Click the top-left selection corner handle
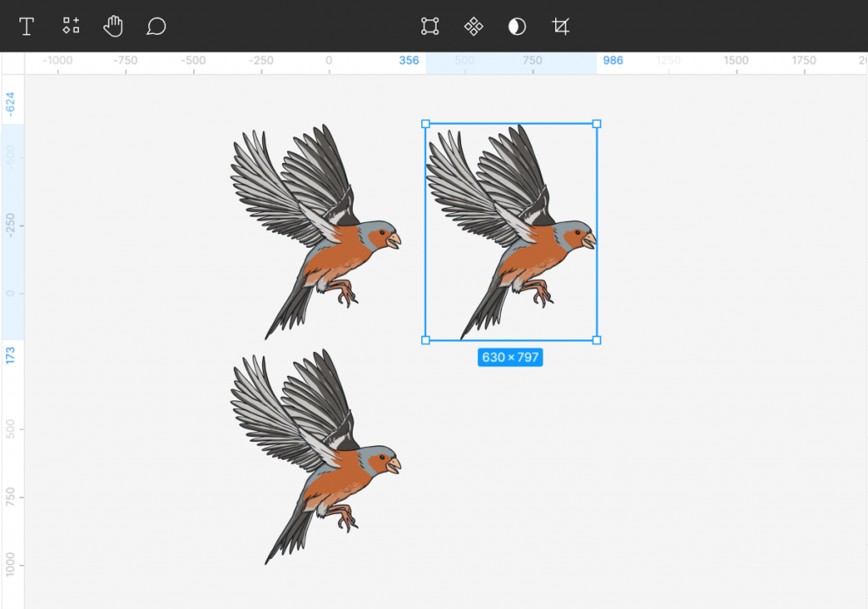Image resolution: width=868 pixels, height=609 pixels. click(424, 124)
